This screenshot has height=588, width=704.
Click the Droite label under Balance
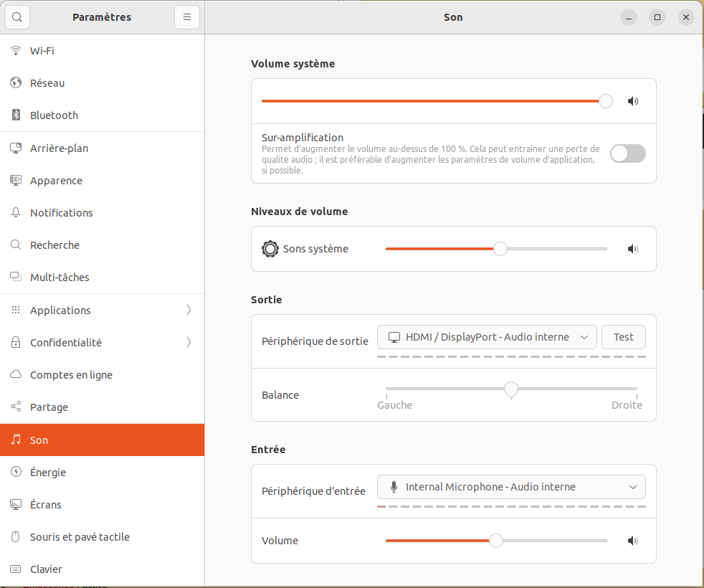click(x=627, y=405)
